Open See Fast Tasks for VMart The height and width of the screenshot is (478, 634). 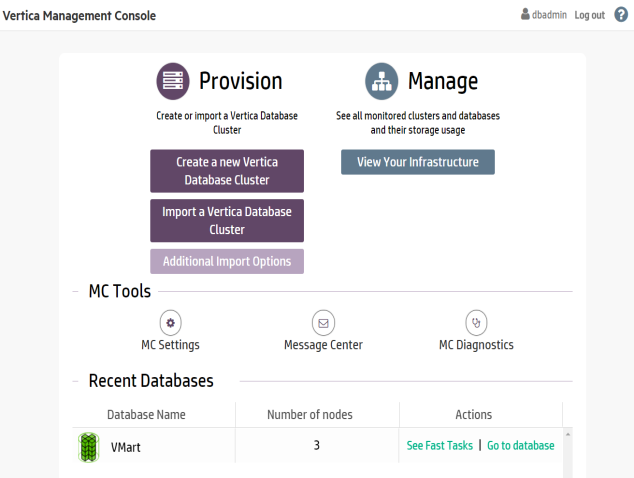click(x=440, y=446)
